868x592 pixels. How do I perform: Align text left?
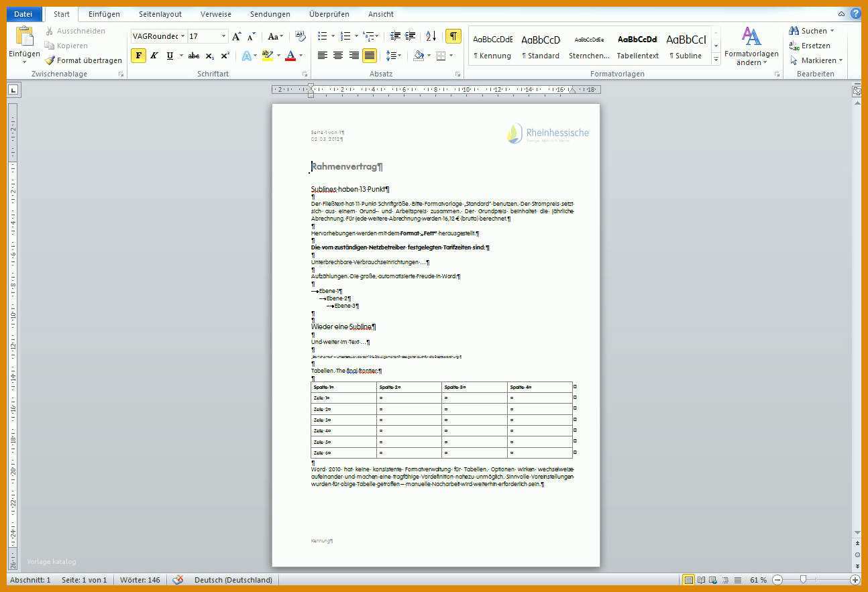pos(323,56)
